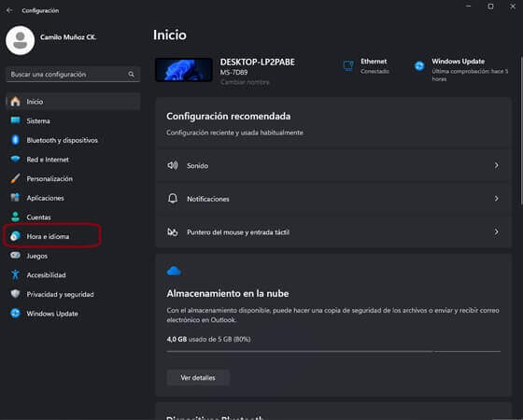This screenshot has width=523, height=420.
Task: Open Personalización section
Action: coord(73,178)
